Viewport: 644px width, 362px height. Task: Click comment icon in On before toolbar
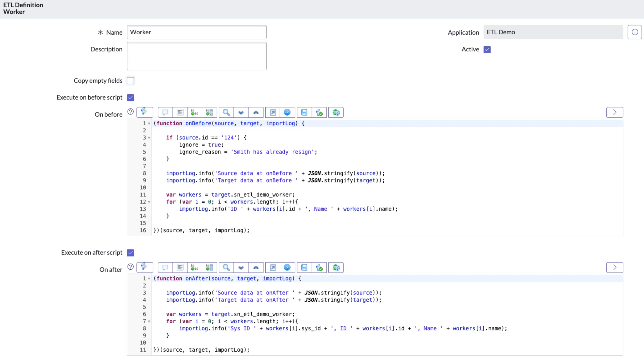click(x=165, y=113)
